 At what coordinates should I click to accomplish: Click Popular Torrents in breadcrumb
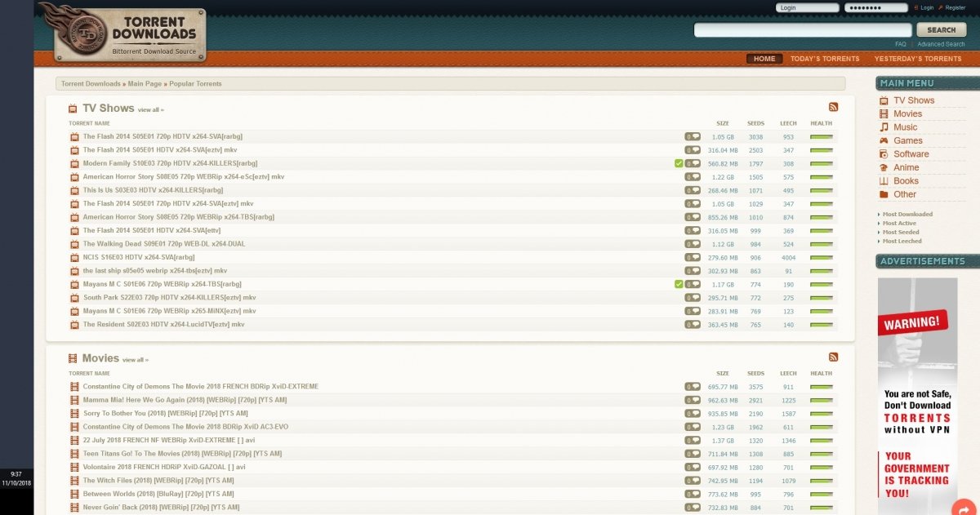point(195,83)
